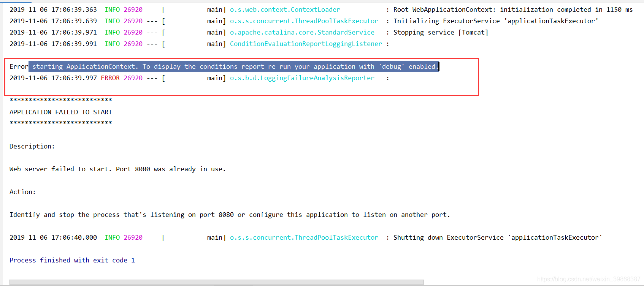Click the ThreadPoolTaskExecutor logger in shutdown line

pyautogui.click(x=304, y=237)
